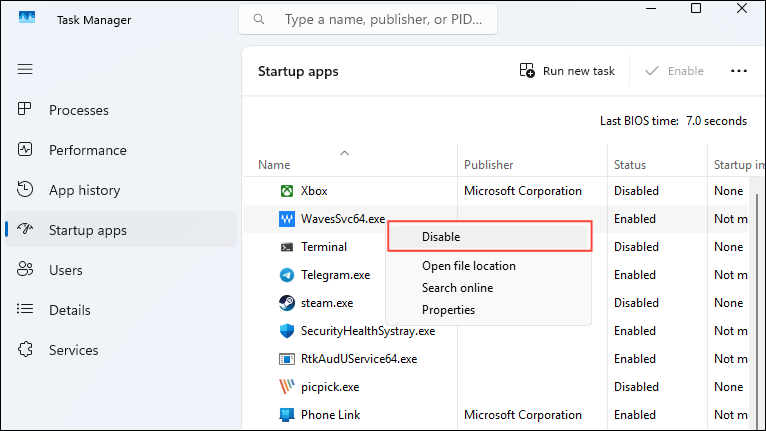Click the Processes sidebar icon
The width and height of the screenshot is (766, 431).
pyautogui.click(x=24, y=108)
